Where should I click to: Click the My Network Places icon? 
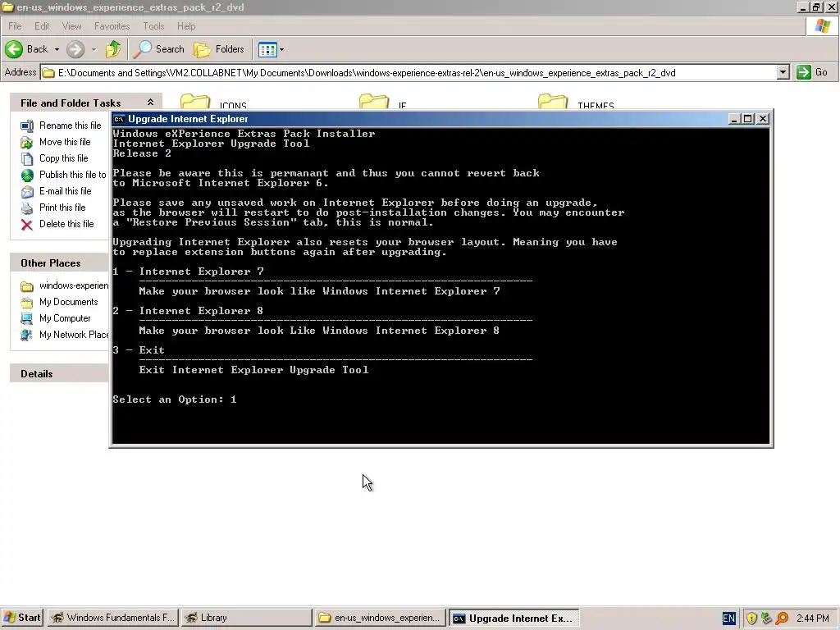(x=27, y=336)
